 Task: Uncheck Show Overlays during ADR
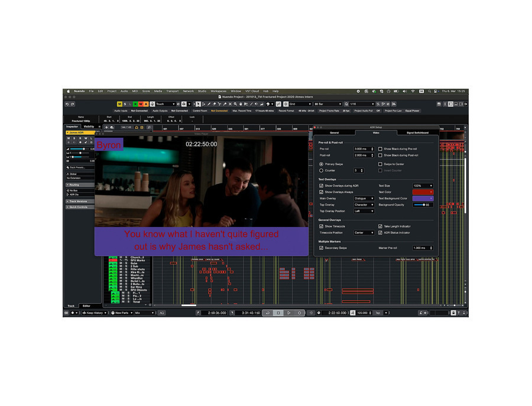(x=321, y=186)
